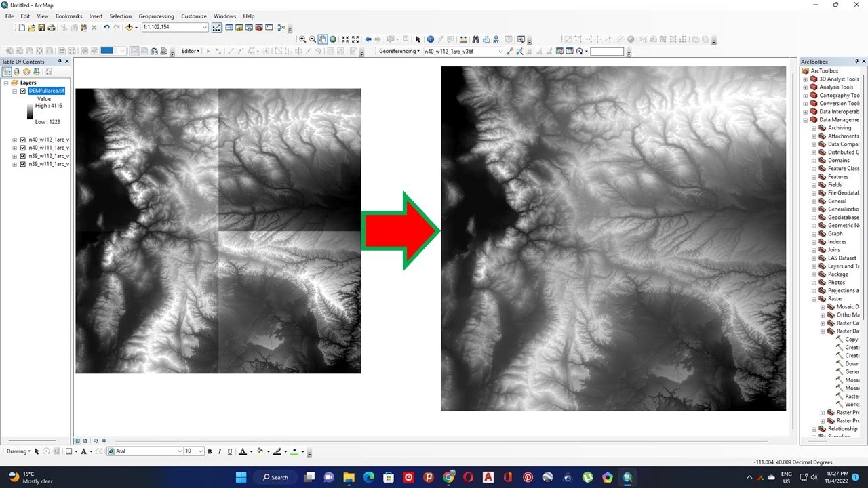Click List By Drawing Order icon

pyautogui.click(x=7, y=71)
